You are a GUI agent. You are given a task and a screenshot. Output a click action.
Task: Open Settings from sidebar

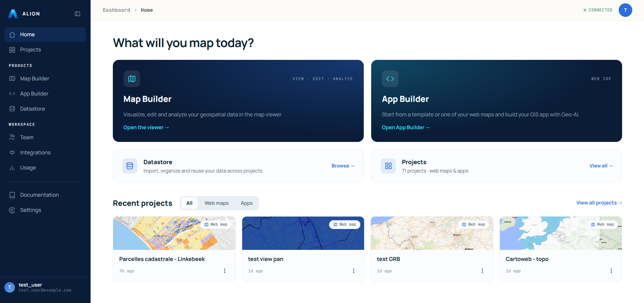coord(45,210)
